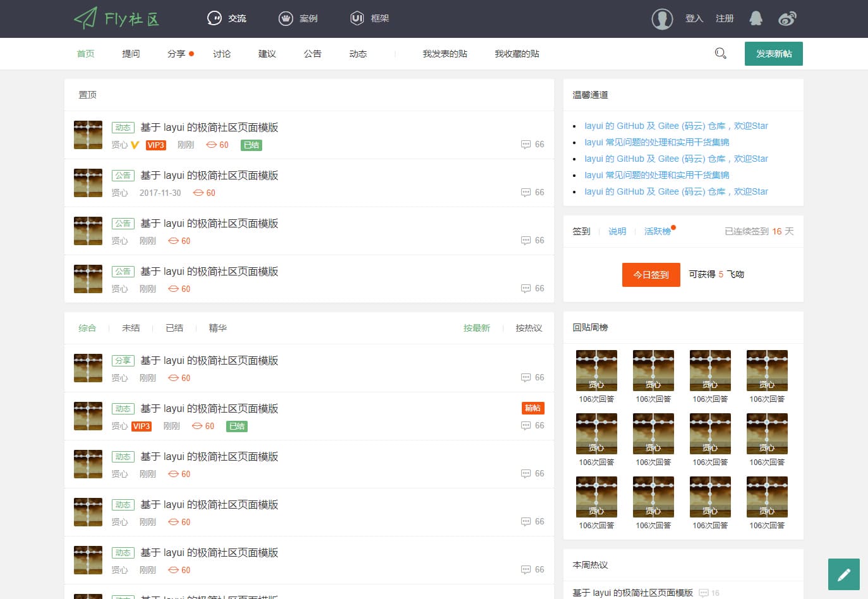This screenshot has width=868, height=599.
Task: Click the orange 今日签到 button
Action: (x=651, y=275)
